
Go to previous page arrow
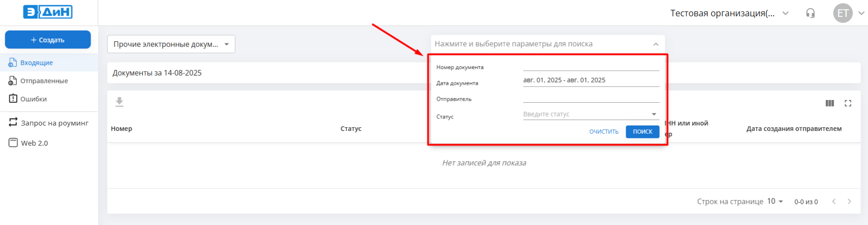[834, 202]
